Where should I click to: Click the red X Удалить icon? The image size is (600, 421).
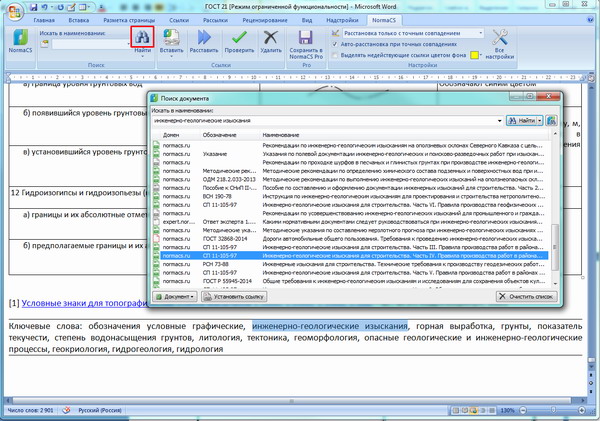271,37
